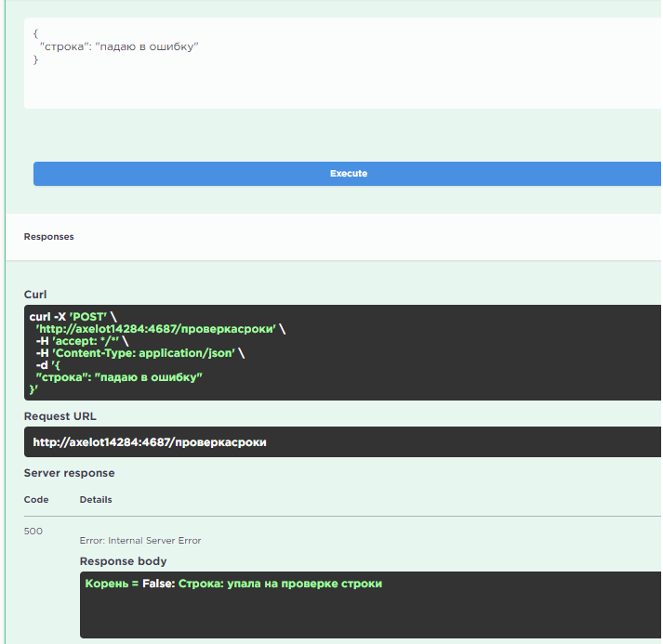
Task: Click the 500 status code
Action: point(33,532)
